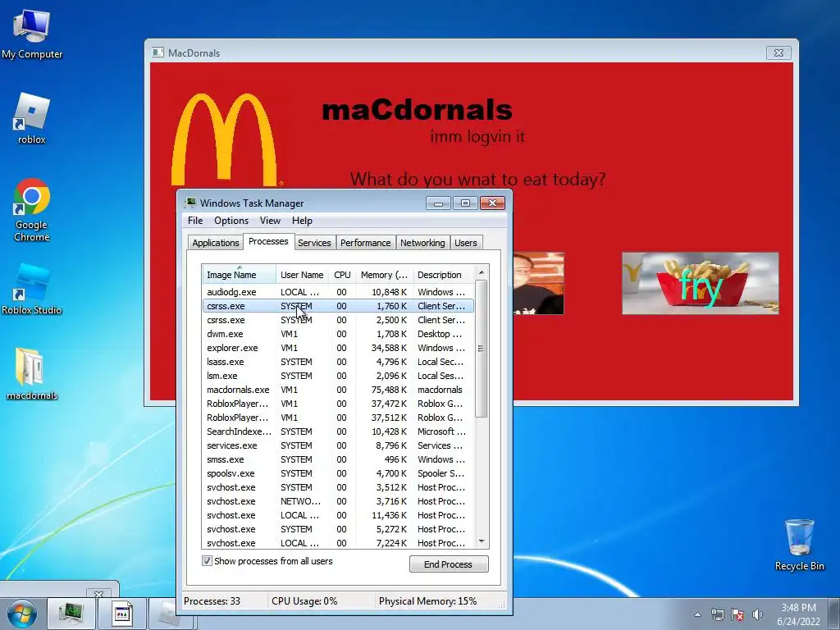Click the Action Center flag icon
This screenshot has width=840, height=630.
point(737,614)
